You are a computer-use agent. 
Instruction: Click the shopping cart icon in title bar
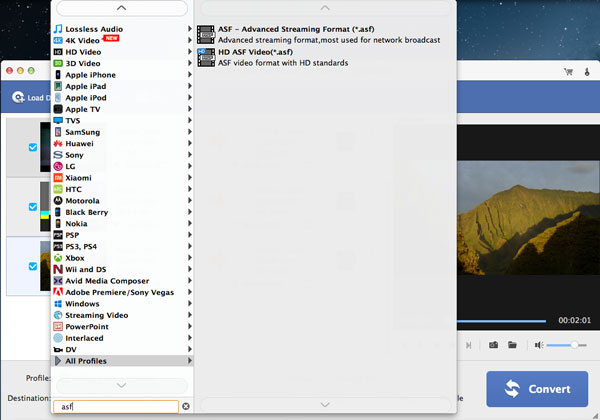click(568, 72)
